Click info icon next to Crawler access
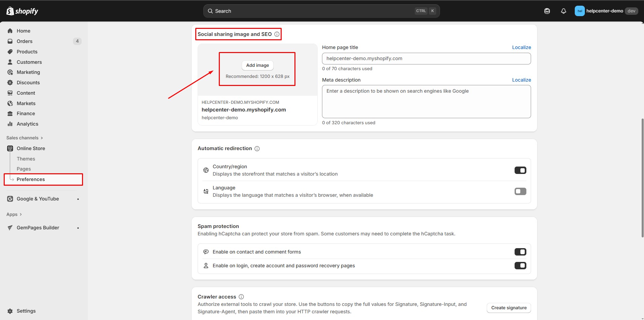This screenshot has height=320, width=644. [241, 297]
